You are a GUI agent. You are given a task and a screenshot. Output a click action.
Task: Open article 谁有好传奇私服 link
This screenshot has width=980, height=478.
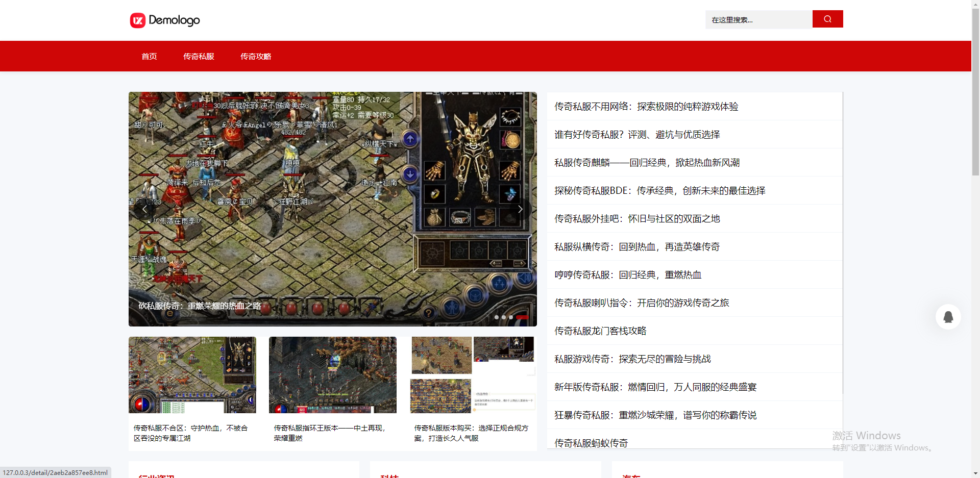(637, 135)
